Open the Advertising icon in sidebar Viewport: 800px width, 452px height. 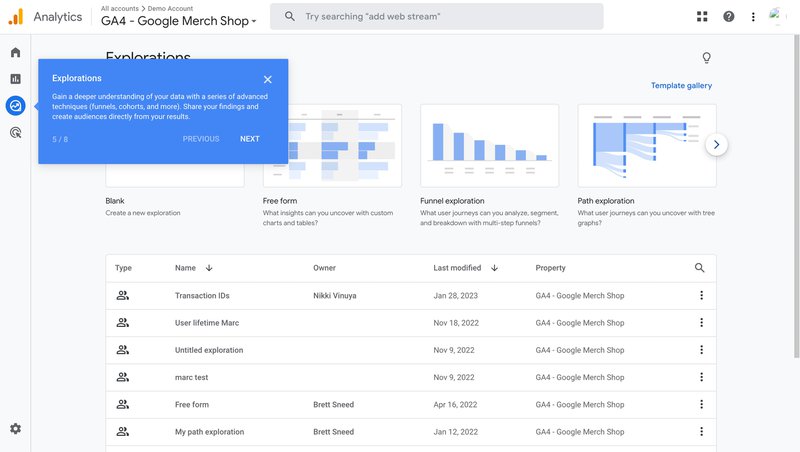15,132
